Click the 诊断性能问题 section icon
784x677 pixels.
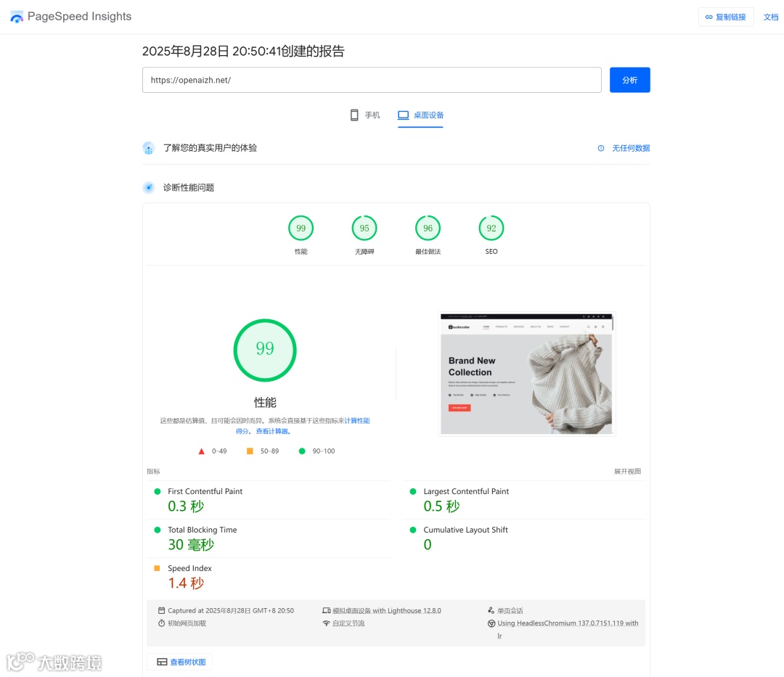(149, 188)
